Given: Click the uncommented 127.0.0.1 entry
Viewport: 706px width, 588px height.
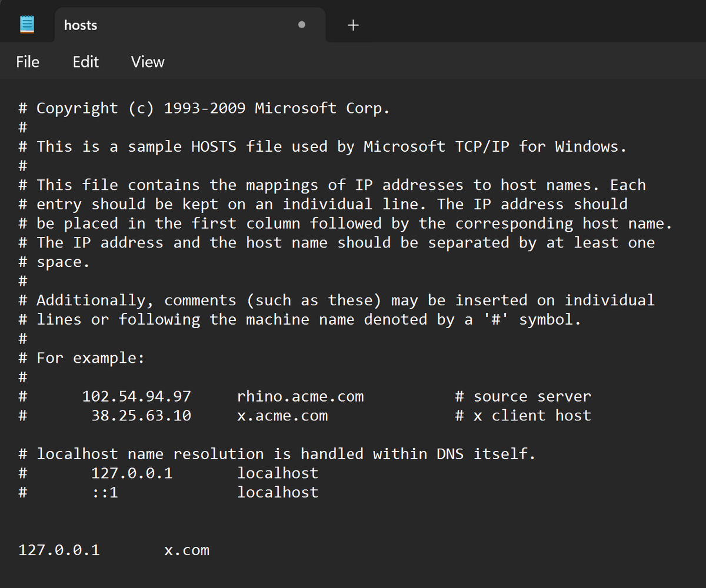Looking at the screenshot, I should point(59,550).
